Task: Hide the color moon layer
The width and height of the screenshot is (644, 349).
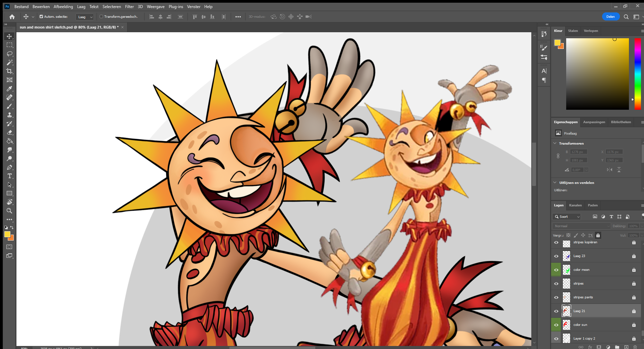Action: point(556,270)
